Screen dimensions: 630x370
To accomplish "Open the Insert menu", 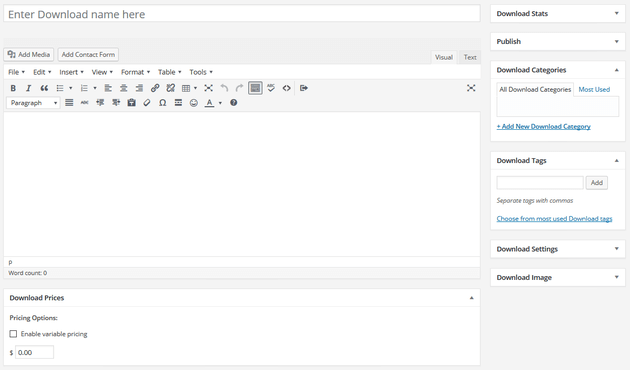I will tap(71, 72).
